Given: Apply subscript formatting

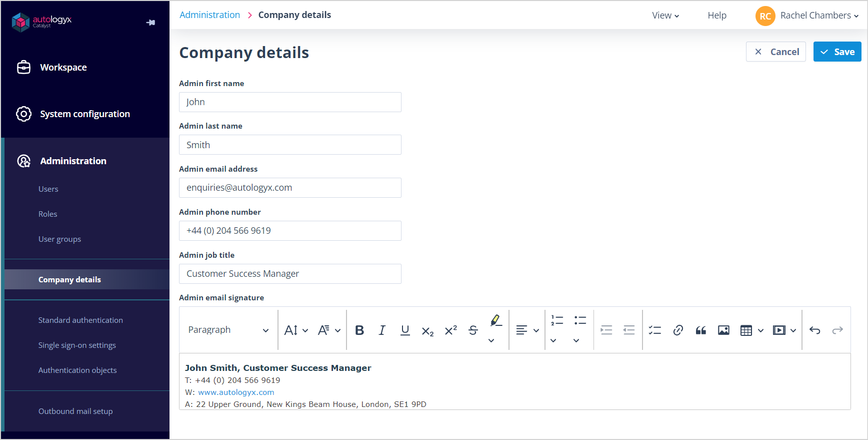Looking at the screenshot, I should [427, 331].
